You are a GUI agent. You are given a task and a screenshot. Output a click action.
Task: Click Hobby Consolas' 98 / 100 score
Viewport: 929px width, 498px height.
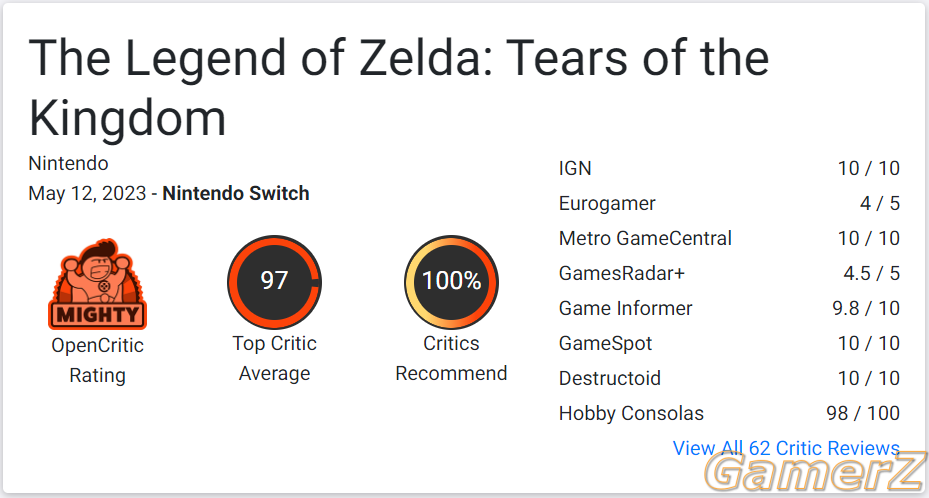click(x=863, y=413)
